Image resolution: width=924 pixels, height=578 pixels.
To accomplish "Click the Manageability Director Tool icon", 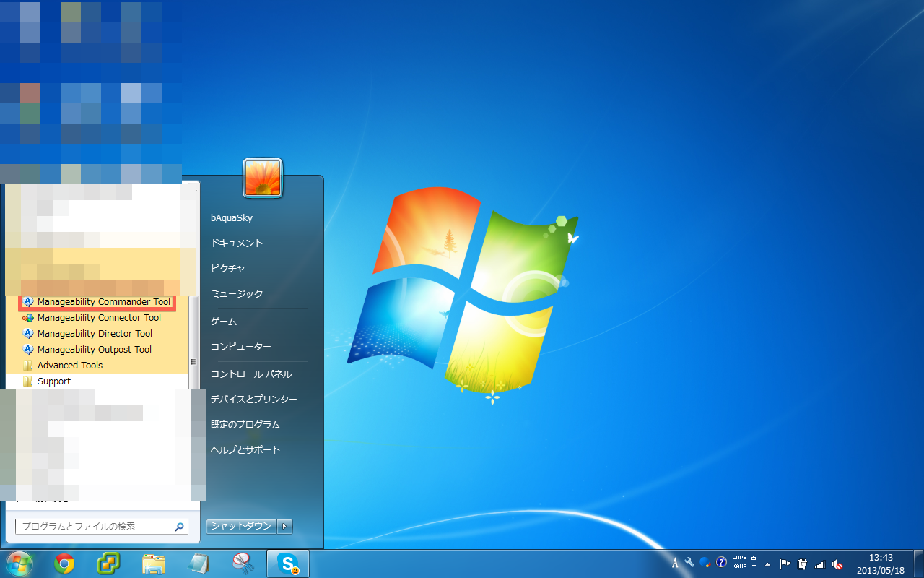I will 28,334.
